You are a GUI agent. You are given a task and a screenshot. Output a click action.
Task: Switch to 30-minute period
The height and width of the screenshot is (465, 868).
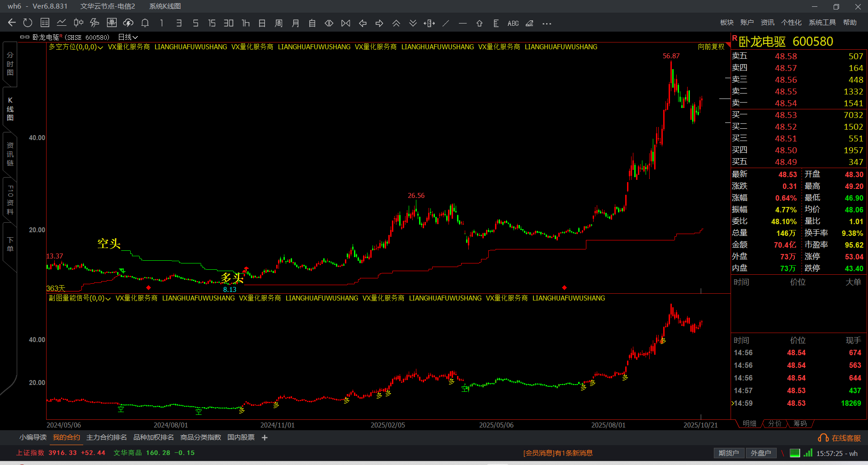coord(229,23)
